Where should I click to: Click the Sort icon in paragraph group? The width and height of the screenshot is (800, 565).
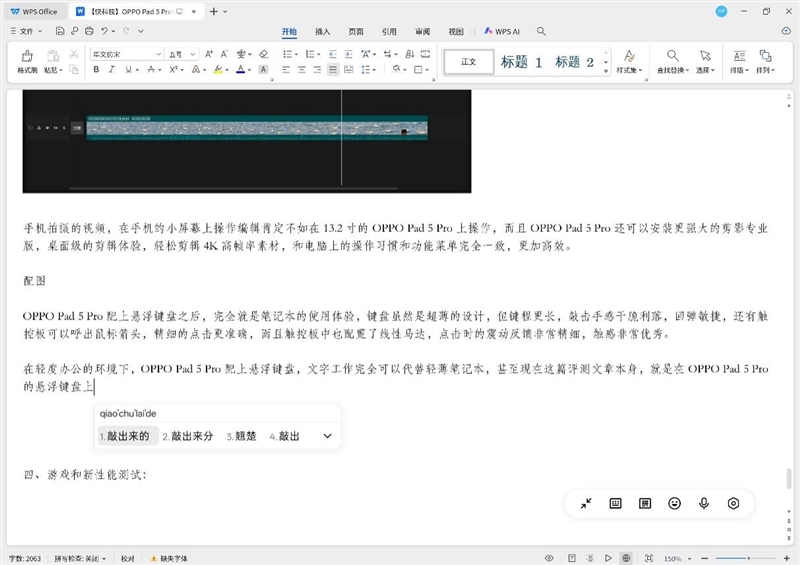[410, 54]
